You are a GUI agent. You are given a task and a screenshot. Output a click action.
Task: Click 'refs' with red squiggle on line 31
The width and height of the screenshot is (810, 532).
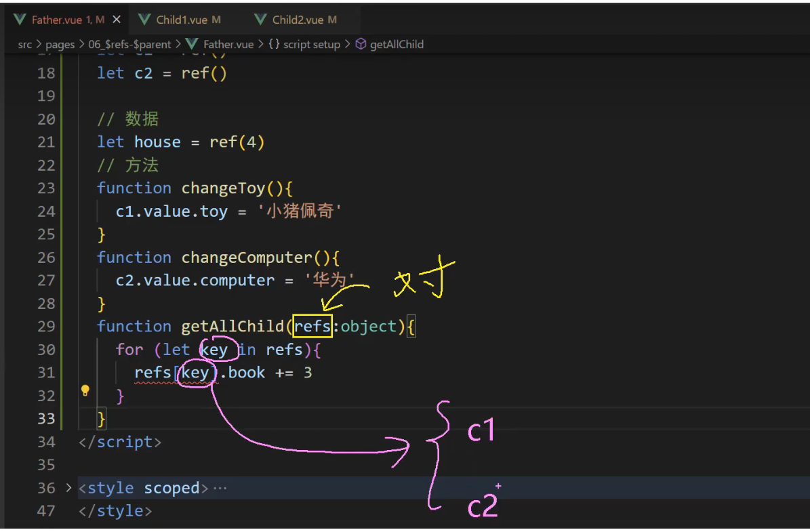[153, 373]
